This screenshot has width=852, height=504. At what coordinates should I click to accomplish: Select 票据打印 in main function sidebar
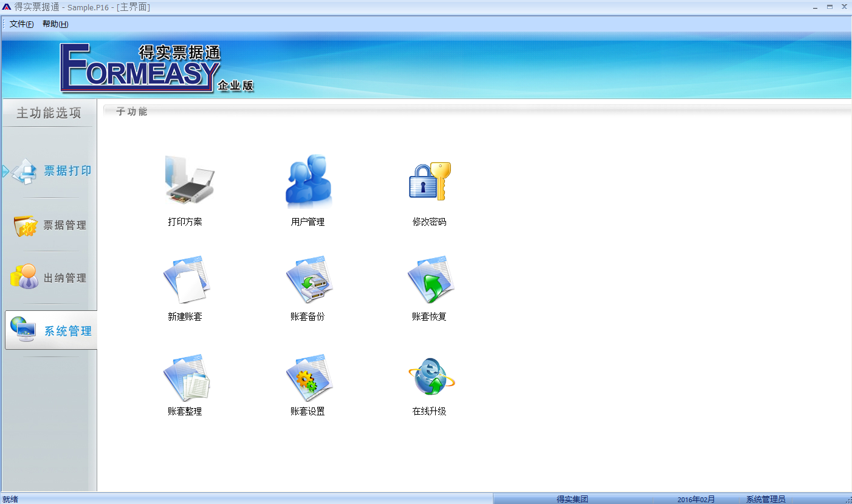pyautogui.click(x=51, y=171)
